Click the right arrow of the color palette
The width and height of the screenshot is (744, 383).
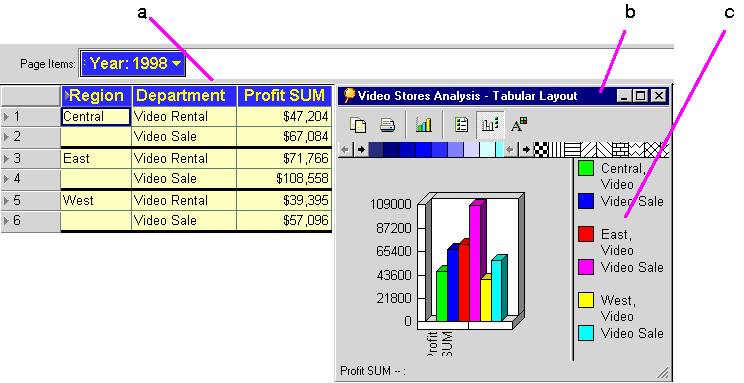[x=361, y=150]
